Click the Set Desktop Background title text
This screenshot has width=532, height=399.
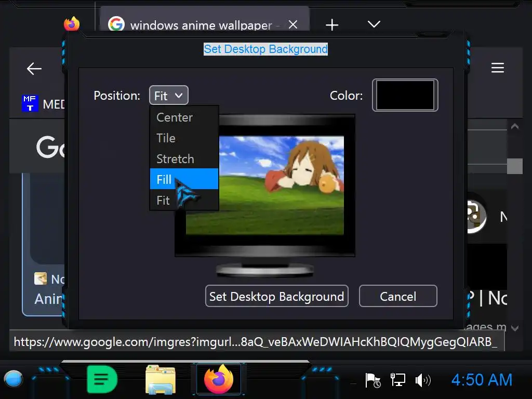(x=265, y=49)
